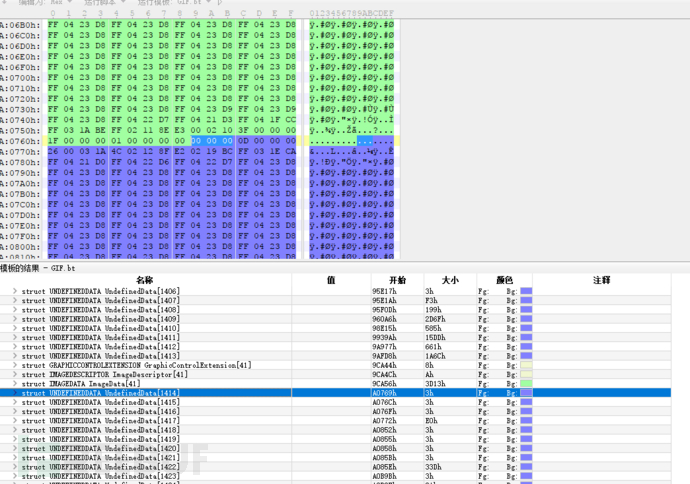
Task: Expand struct UndefinedData[1408] row
Action: tap(15, 309)
